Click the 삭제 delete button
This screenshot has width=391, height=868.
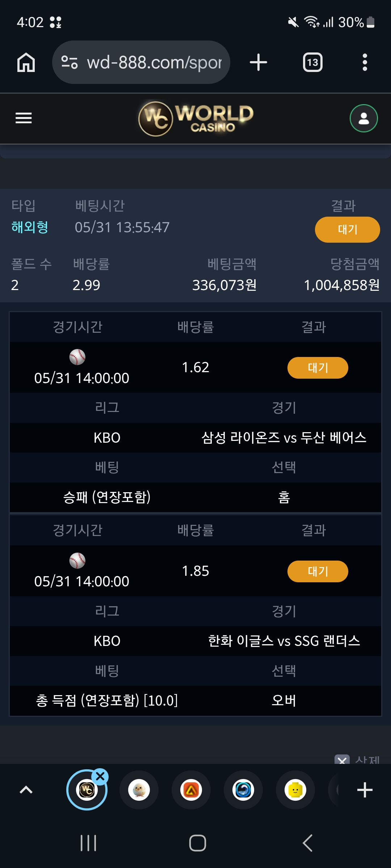coord(358,759)
